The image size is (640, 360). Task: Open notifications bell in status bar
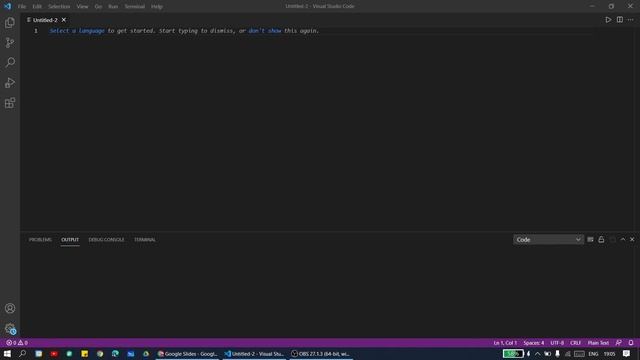631,343
